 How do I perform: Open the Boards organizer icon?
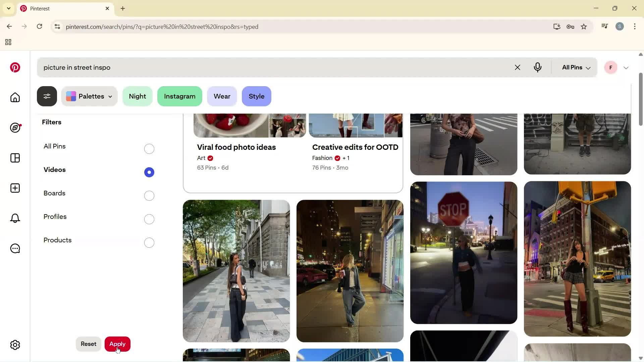[15, 158]
